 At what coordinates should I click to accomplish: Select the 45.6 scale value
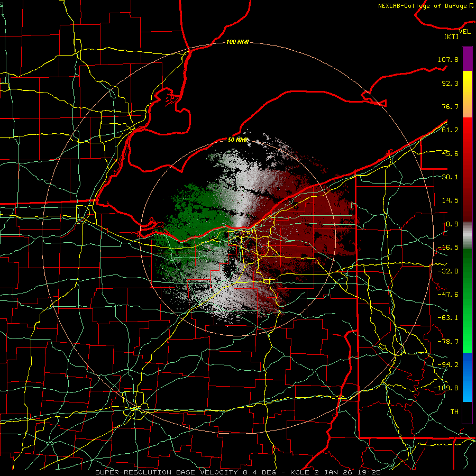[x=450, y=153]
